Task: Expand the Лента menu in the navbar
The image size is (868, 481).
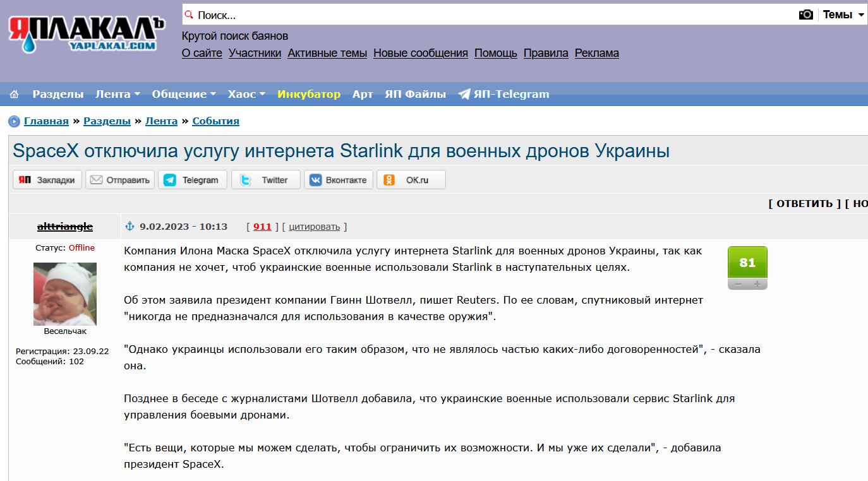Action: (118, 94)
